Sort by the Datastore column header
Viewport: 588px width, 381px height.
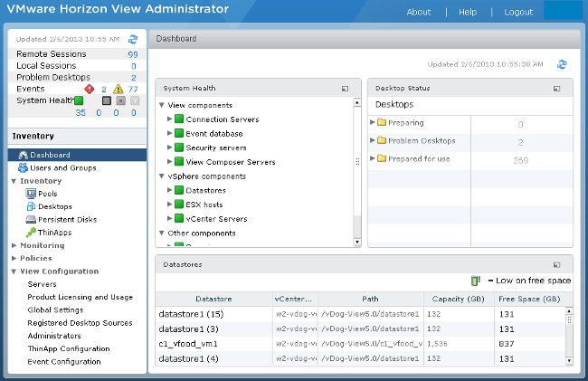213,300
